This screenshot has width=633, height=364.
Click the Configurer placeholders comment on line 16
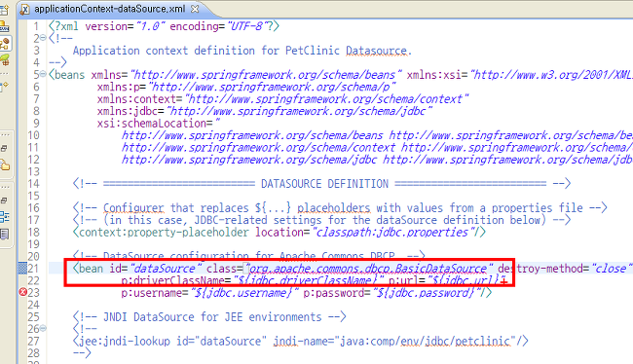340,208
